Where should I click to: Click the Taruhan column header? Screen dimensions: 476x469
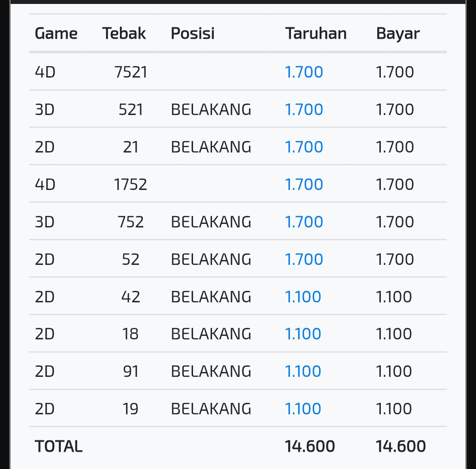[x=316, y=33]
